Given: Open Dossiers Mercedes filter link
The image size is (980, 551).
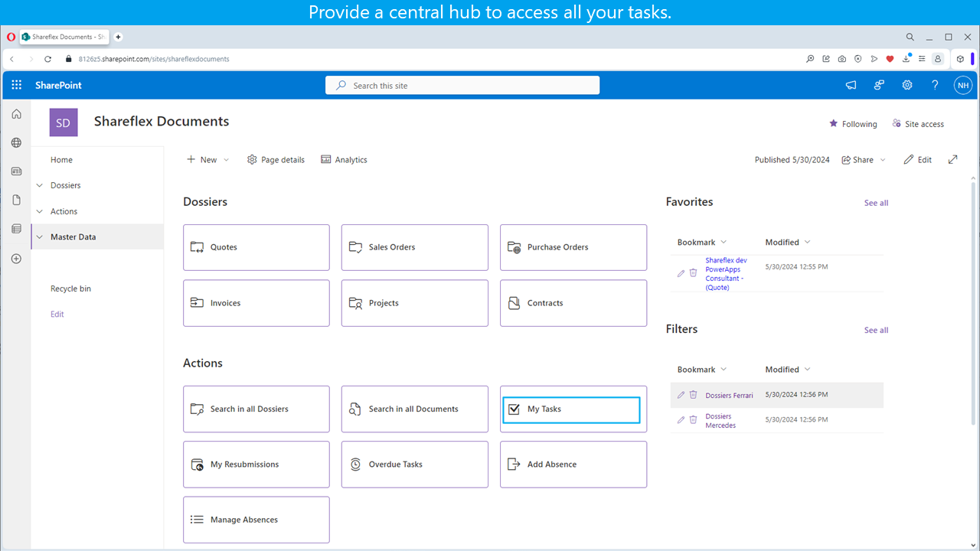Looking at the screenshot, I should [x=720, y=421].
